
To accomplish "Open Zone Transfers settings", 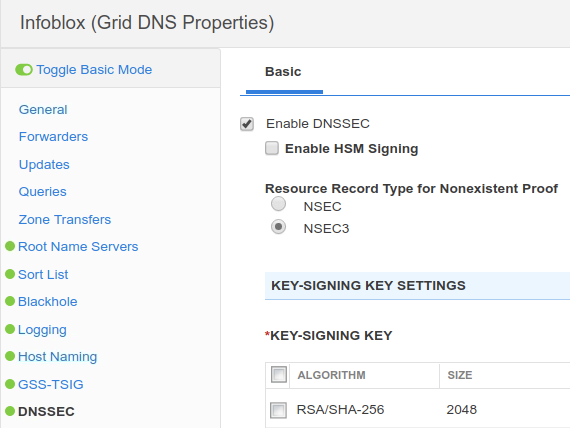I will pos(65,220).
